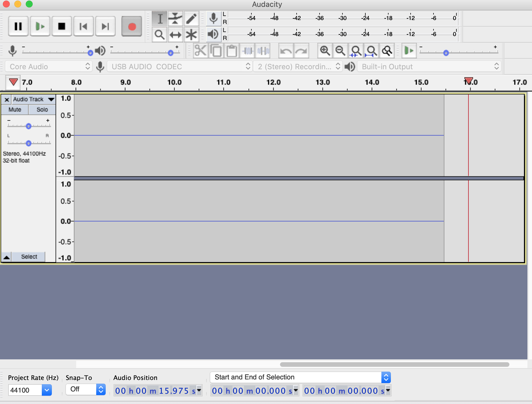Zoom in on the waveform
Viewport: 532px width, 404px height.
point(325,51)
